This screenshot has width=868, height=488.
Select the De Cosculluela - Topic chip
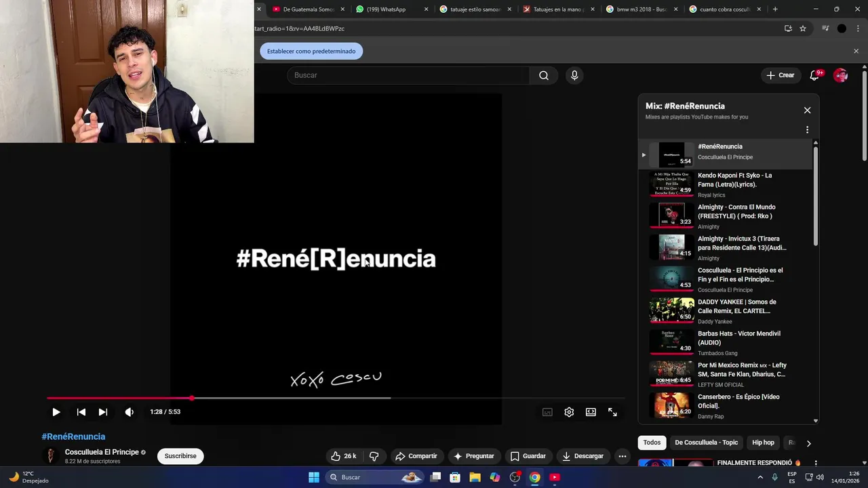pyautogui.click(x=706, y=443)
